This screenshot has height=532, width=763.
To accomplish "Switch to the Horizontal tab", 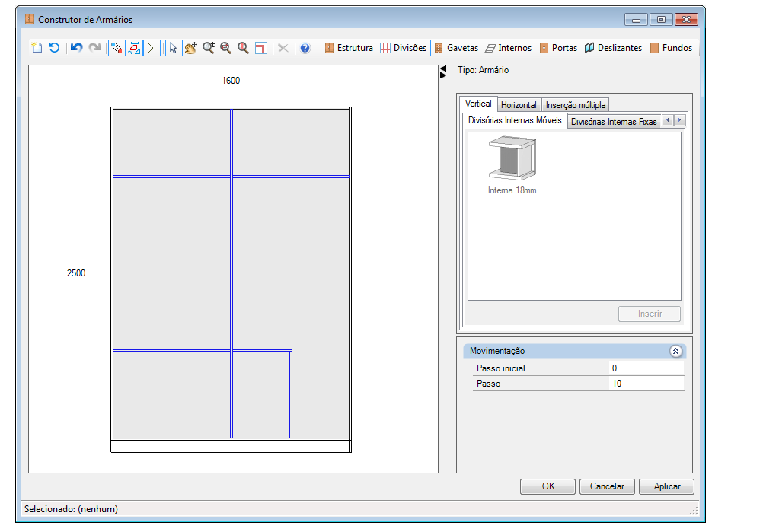I will coord(519,105).
